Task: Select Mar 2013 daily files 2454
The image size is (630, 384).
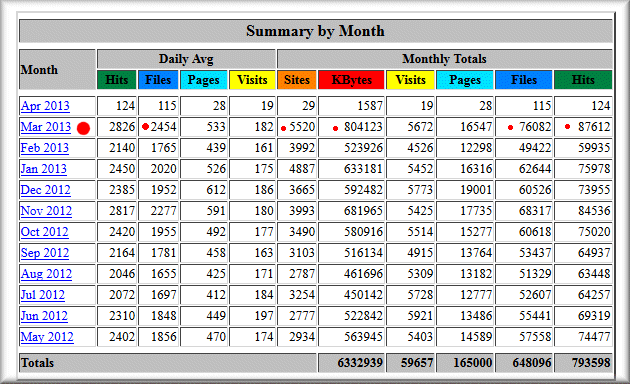Action: (x=164, y=127)
